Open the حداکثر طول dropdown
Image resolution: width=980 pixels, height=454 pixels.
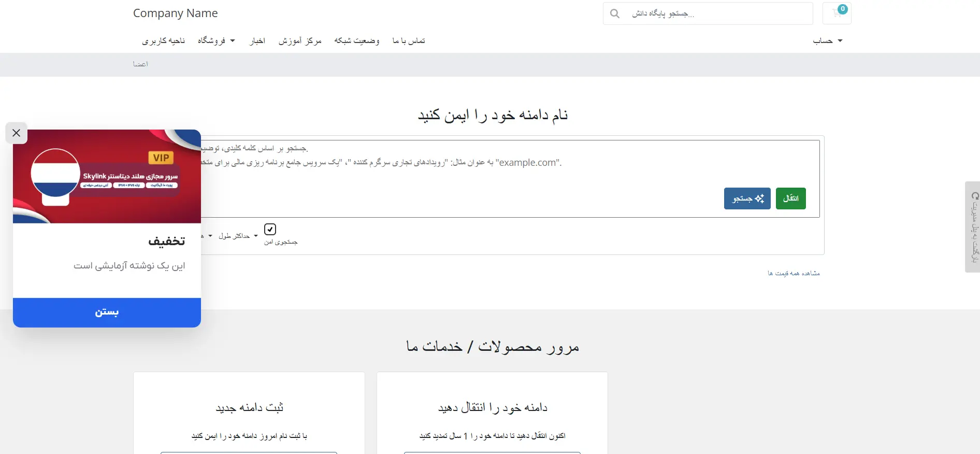238,236
